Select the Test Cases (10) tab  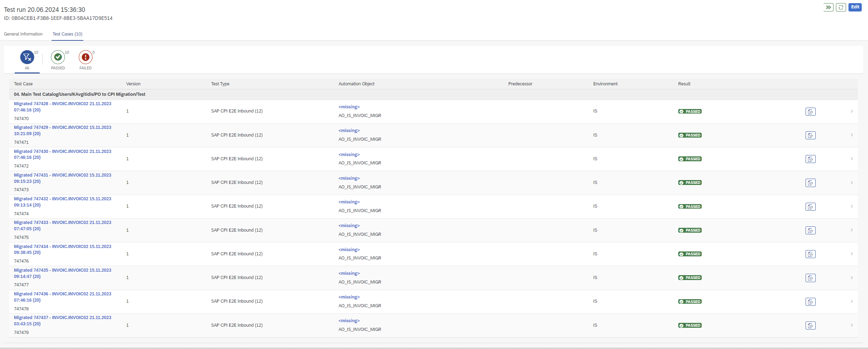(x=67, y=34)
